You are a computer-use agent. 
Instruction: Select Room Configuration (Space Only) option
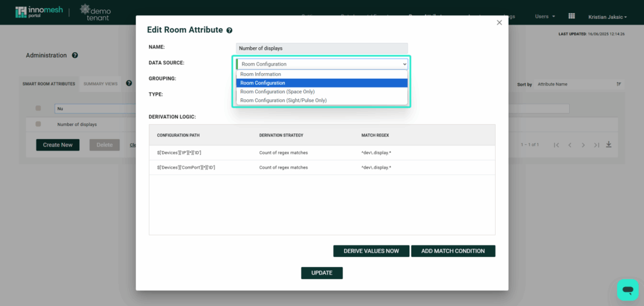(321, 91)
